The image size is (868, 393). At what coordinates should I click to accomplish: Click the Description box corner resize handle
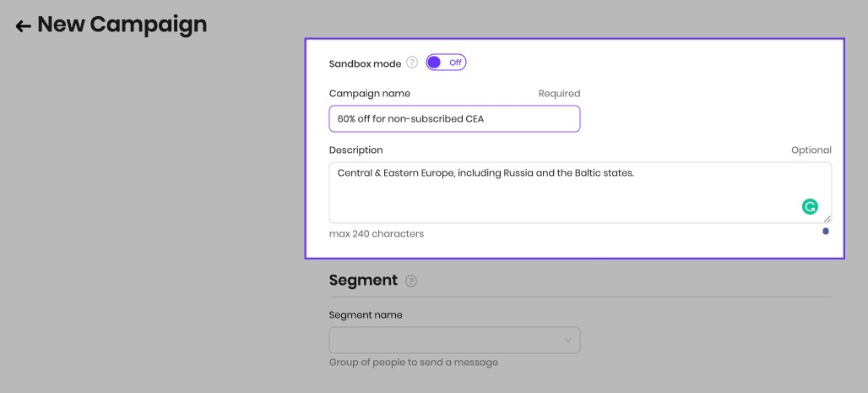point(827,220)
